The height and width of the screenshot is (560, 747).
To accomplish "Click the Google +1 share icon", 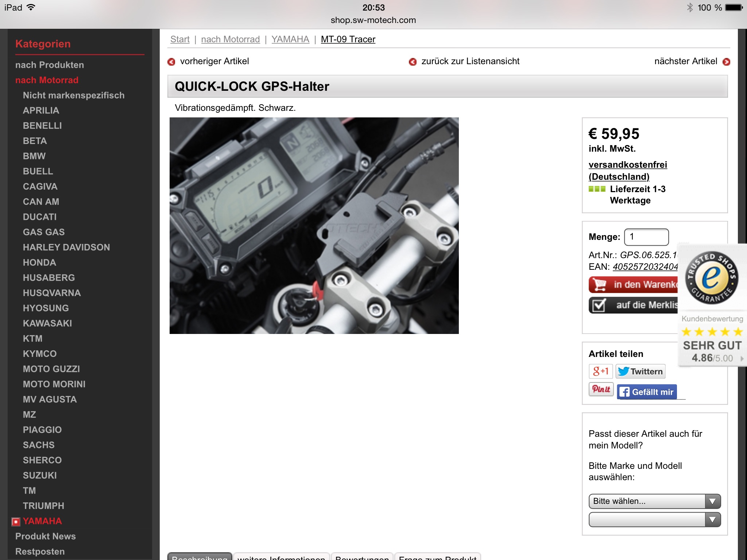I will tap(600, 371).
